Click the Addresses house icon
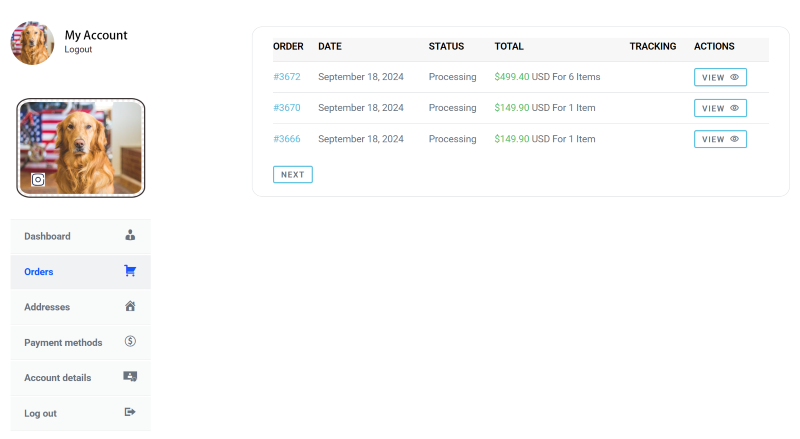 click(x=130, y=306)
